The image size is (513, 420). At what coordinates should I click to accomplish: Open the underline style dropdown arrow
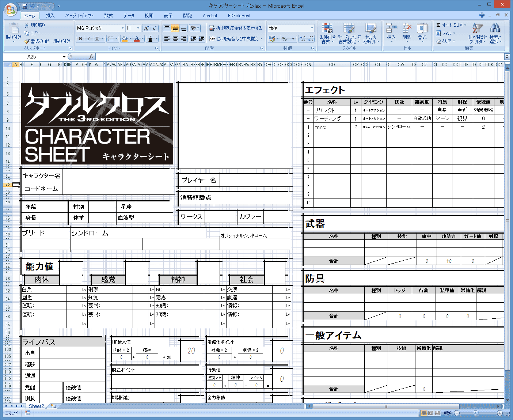point(103,39)
